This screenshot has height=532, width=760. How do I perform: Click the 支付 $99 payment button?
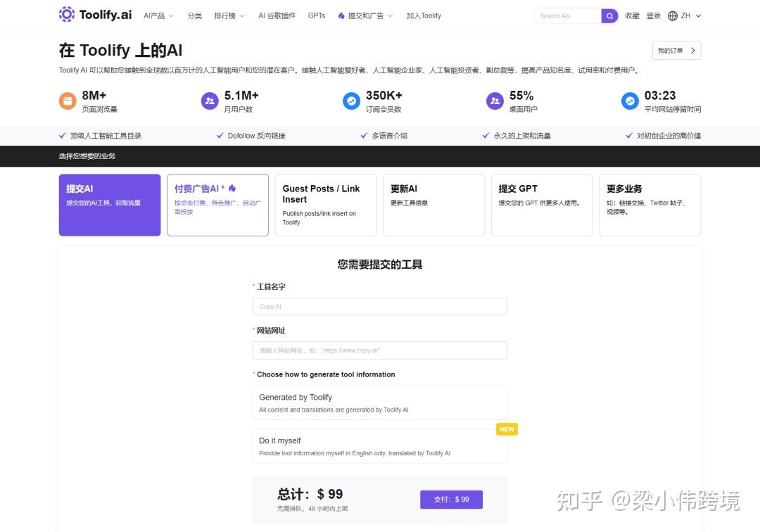451,499
